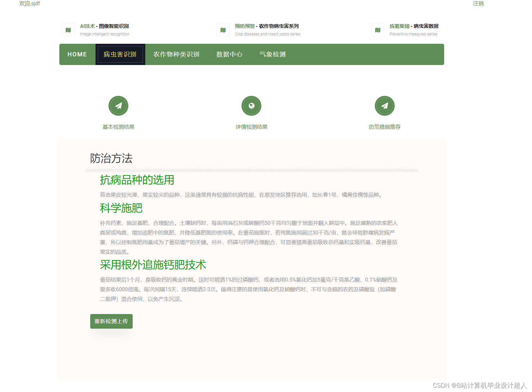Click the 欢迎,sjdf welcome text
Screen dimensions: 532x392
tap(29, 4)
